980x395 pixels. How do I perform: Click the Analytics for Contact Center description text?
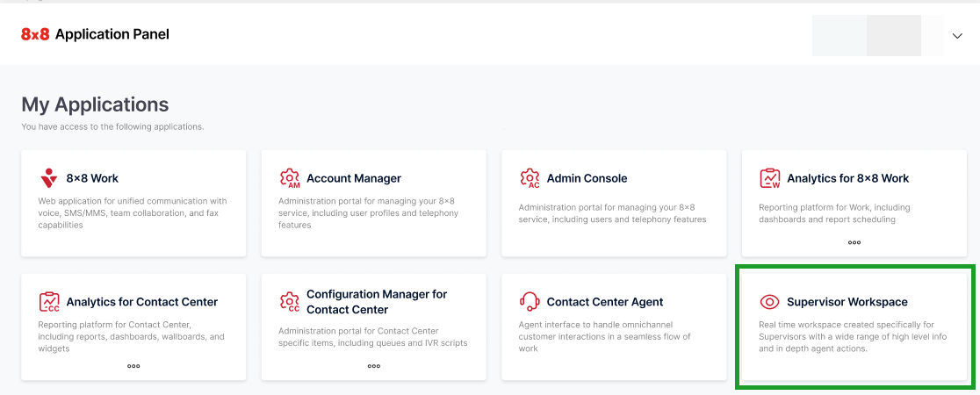pos(131,337)
